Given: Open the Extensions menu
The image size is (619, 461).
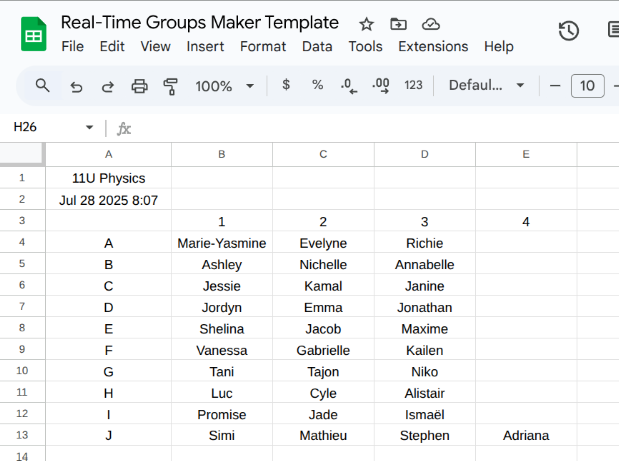Looking at the screenshot, I should [433, 46].
